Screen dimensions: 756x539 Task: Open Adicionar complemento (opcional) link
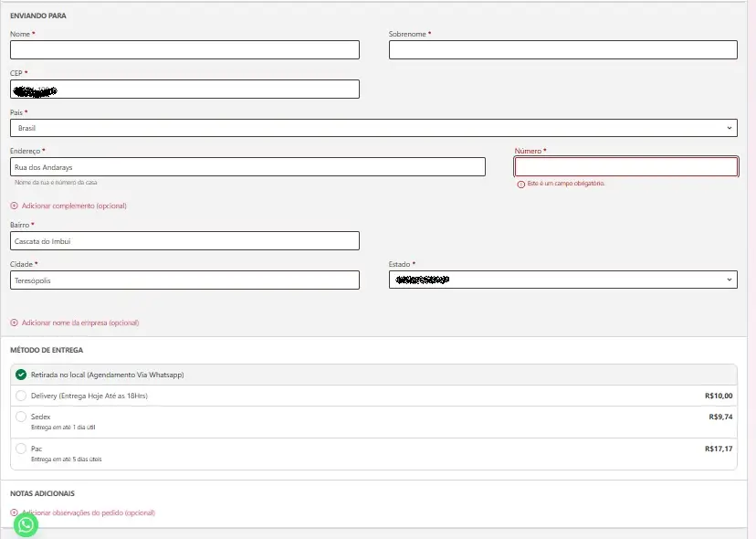[x=74, y=206]
